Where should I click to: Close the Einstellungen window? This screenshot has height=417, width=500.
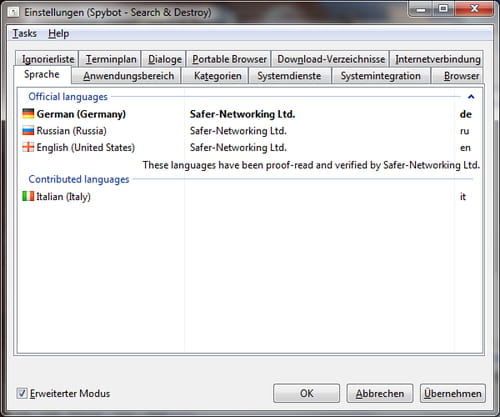click(x=474, y=9)
